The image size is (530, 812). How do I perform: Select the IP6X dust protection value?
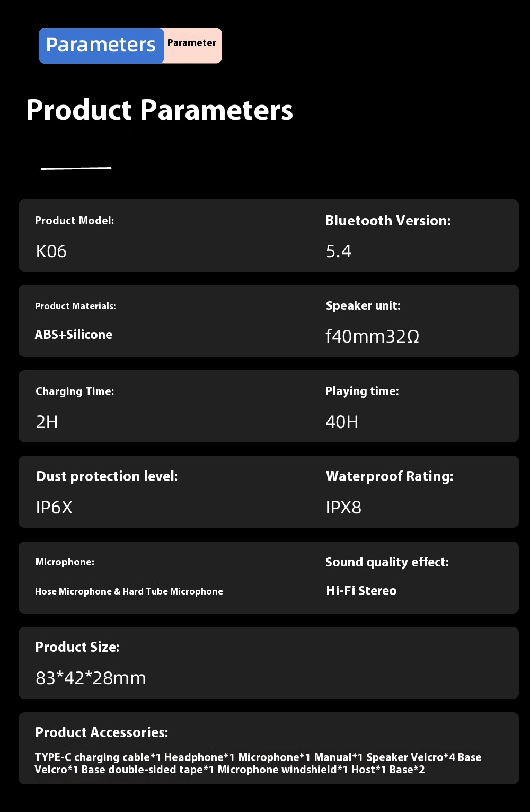pos(54,508)
